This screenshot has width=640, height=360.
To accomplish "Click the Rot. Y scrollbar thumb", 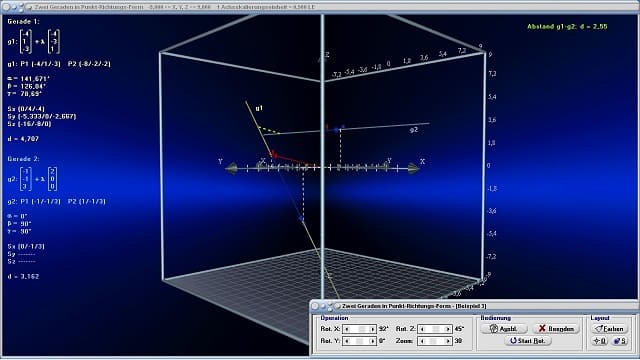I will pos(360,341).
